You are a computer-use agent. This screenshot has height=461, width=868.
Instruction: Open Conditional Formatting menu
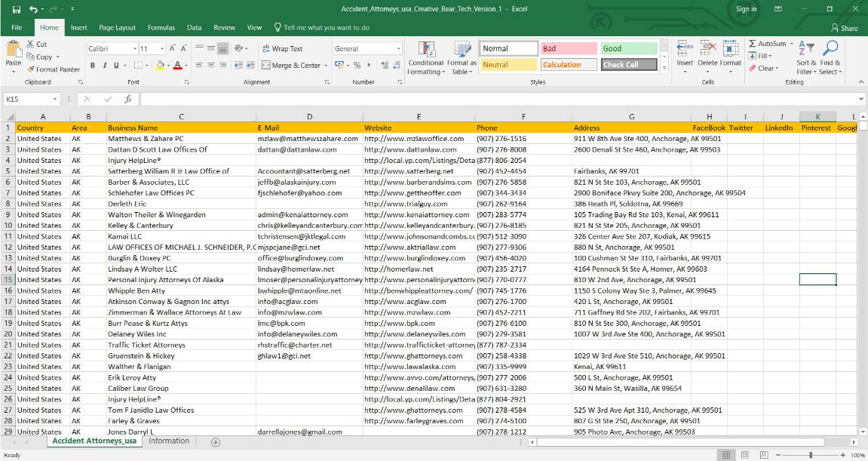[x=426, y=57]
